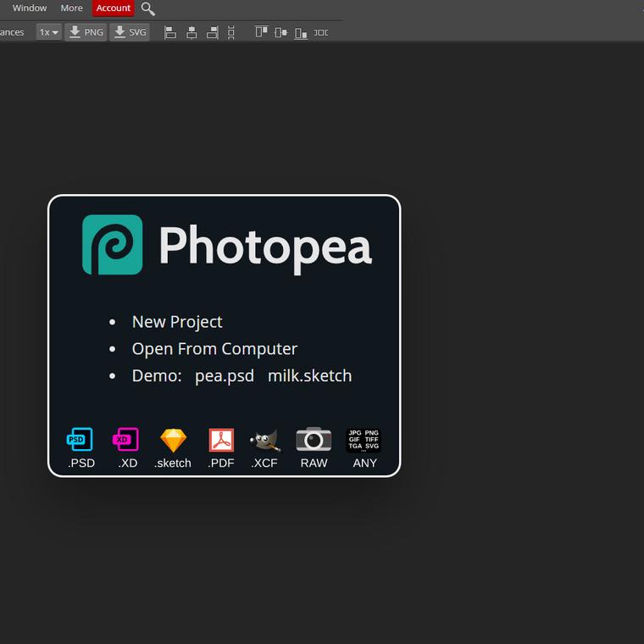Export using the SVG download button
Image resolution: width=644 pixels, height=644 pixels.
(x=130, y=32)
